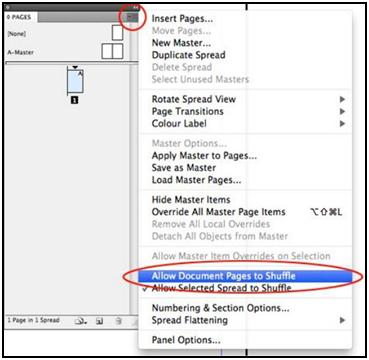Click the edit page size icon
The width and height of the screenshot is (369, 360).
coord(81,321)
